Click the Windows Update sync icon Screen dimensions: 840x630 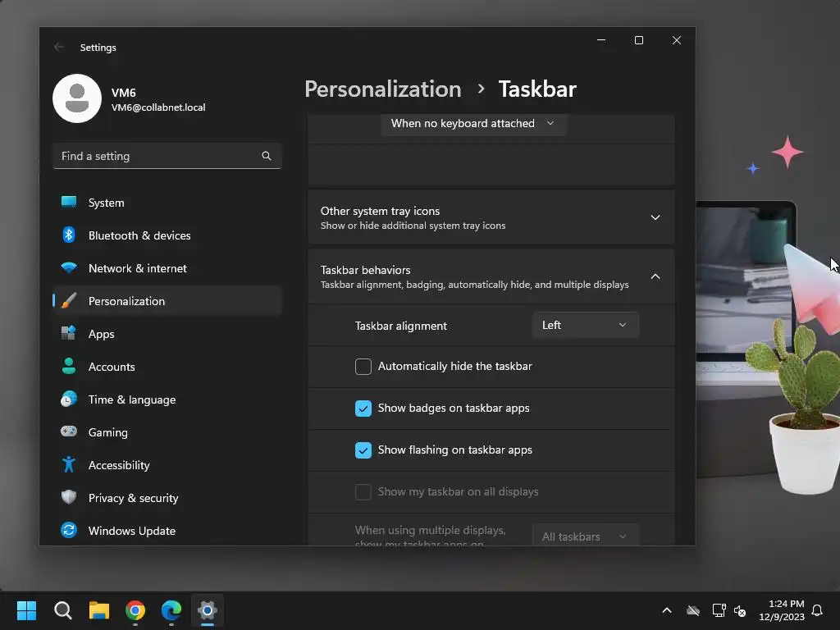(69, 531)
